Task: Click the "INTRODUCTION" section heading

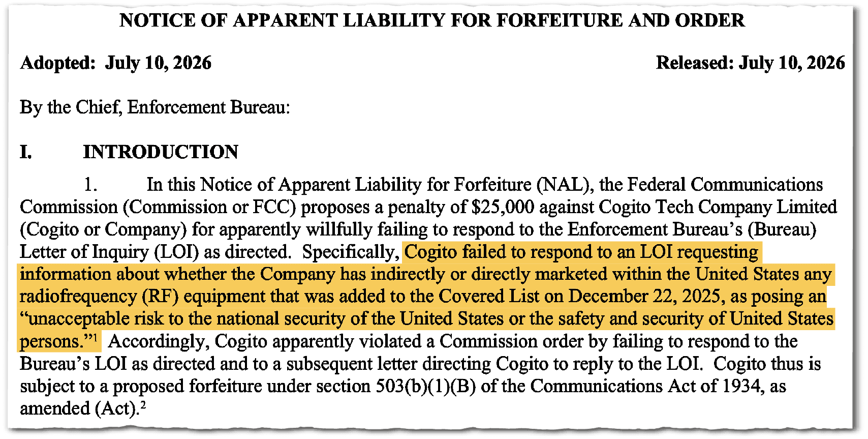Action: click(x=161, y=152)
